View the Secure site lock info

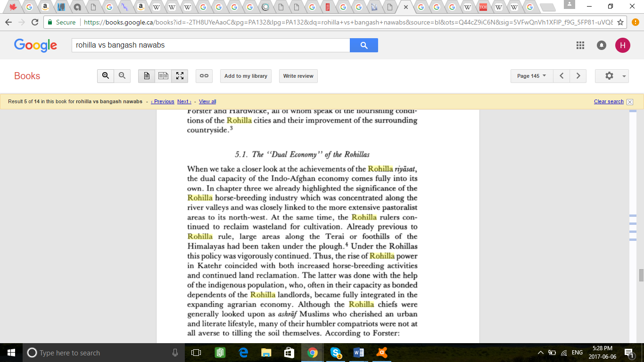(x=62, y=22)
